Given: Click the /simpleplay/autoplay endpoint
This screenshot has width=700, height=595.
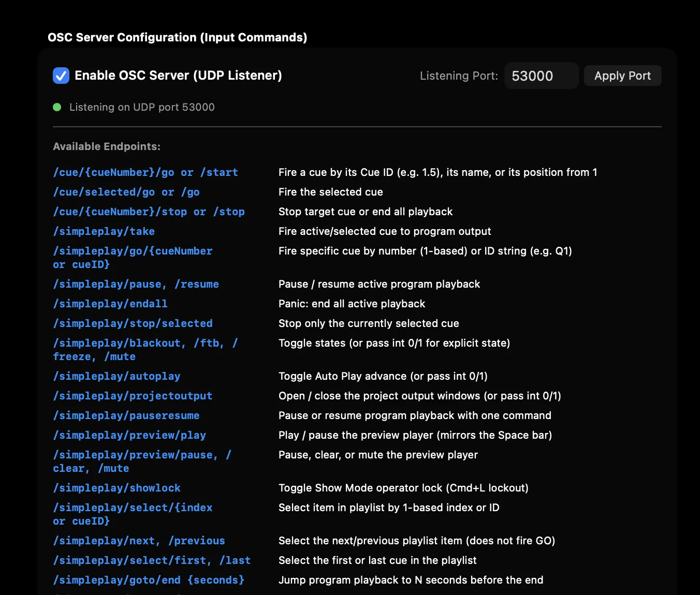Looking at the screenshot, I should point(116,376).
